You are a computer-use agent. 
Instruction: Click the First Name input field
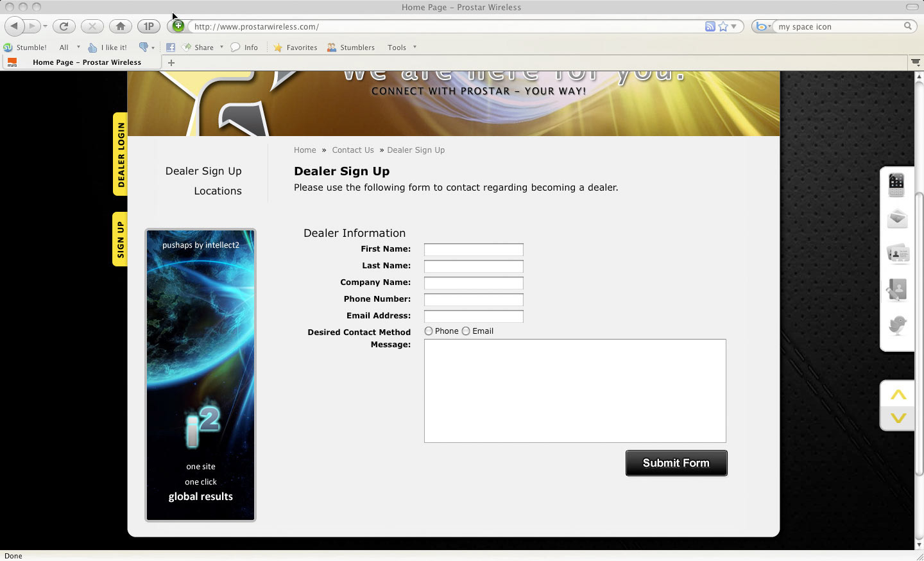(x=474, y=250)
